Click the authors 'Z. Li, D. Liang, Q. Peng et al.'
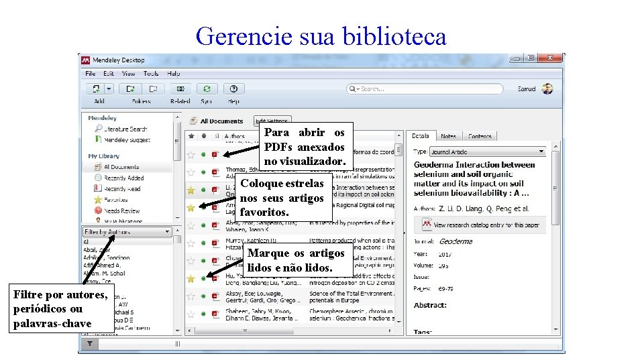644x362 pixels. [x=484, y=209]
